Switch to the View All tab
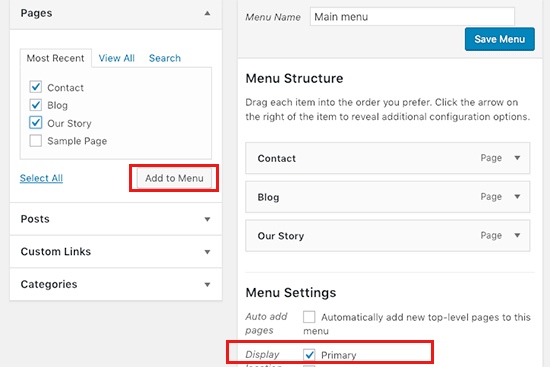This screenshot has width=550, height=367. (x=116, y=58)
